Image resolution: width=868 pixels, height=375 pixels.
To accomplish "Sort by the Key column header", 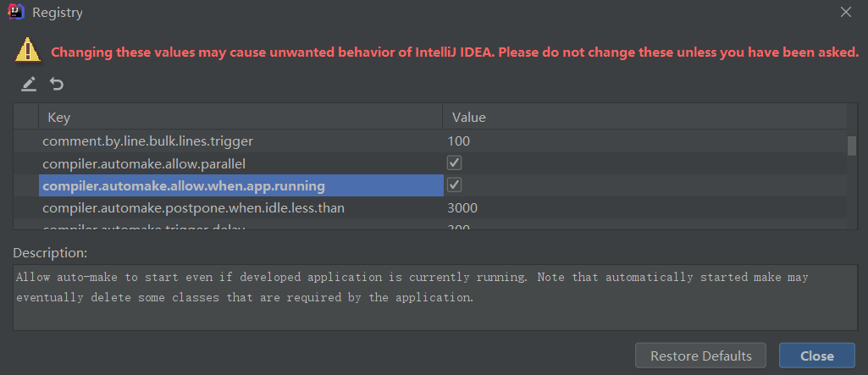I will (240, 118).
